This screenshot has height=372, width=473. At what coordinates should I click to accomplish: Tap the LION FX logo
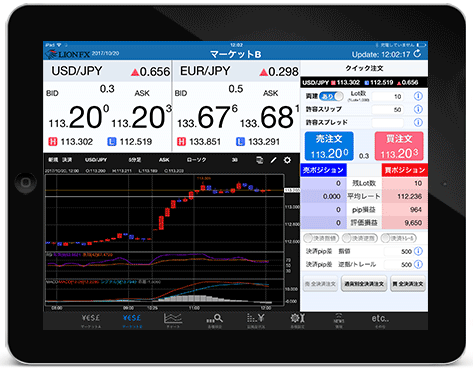click(x=68, y=54)
